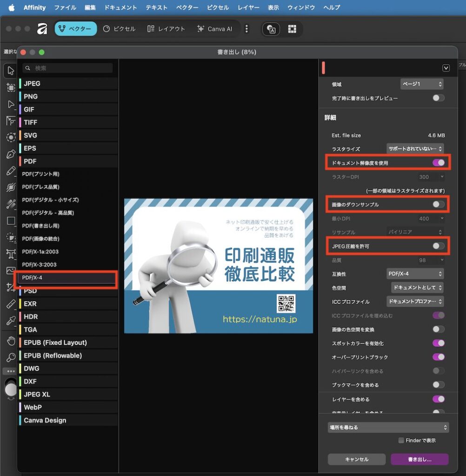Screen dimensions: 466x476
Task: Select the Zoom magnifier tool
Action: pyautogui.click(x=10, y=357)
